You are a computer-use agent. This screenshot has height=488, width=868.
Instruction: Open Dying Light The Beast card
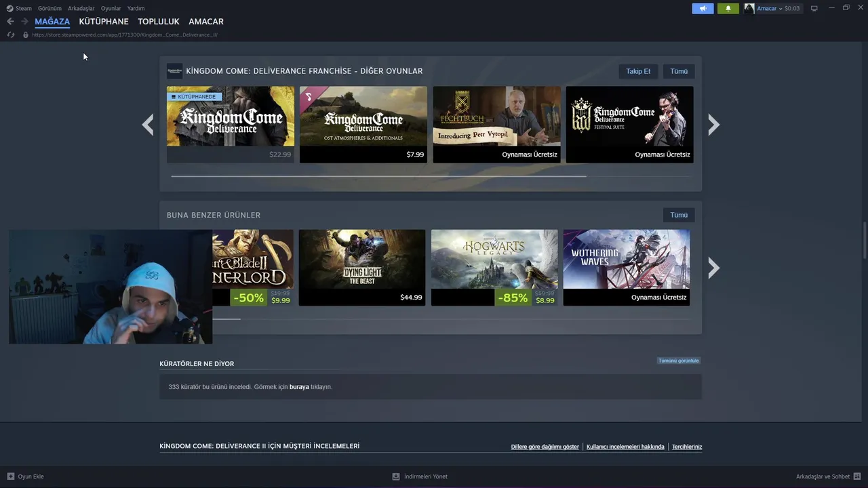(362, 267)
